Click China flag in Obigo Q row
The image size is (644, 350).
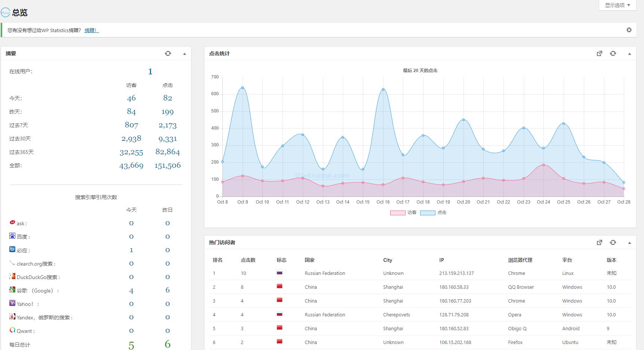coord(279,328)
